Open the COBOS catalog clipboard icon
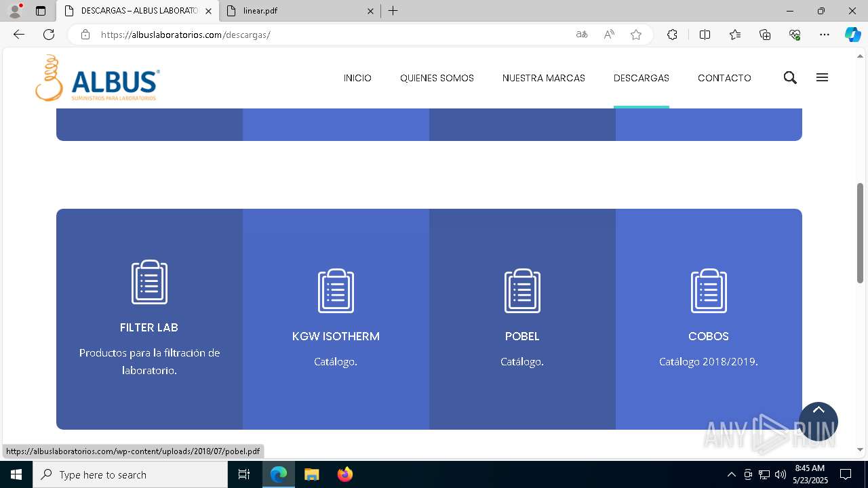The width and height of the screenshot is (868, 488). pyautogui.click(x=709, y=291)
